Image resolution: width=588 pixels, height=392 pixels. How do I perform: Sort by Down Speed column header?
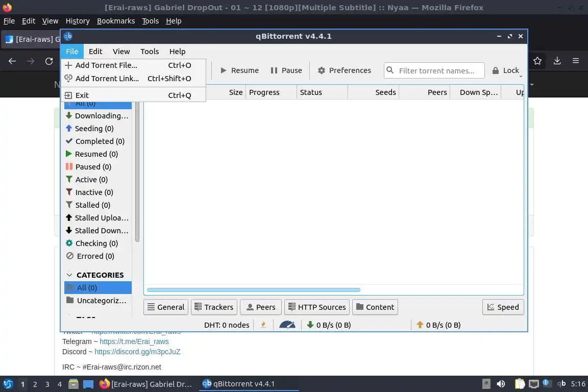[476, 92]
